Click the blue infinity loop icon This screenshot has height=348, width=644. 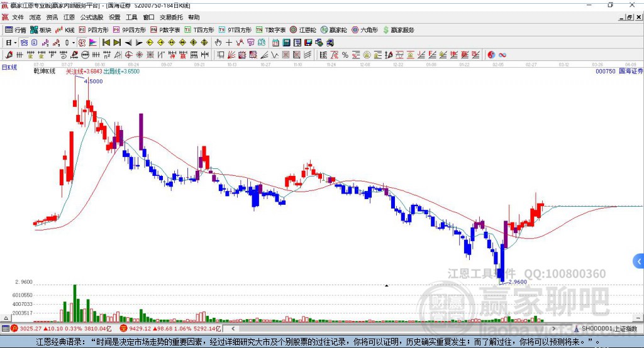pyautogui.click(x=502, y=55)
